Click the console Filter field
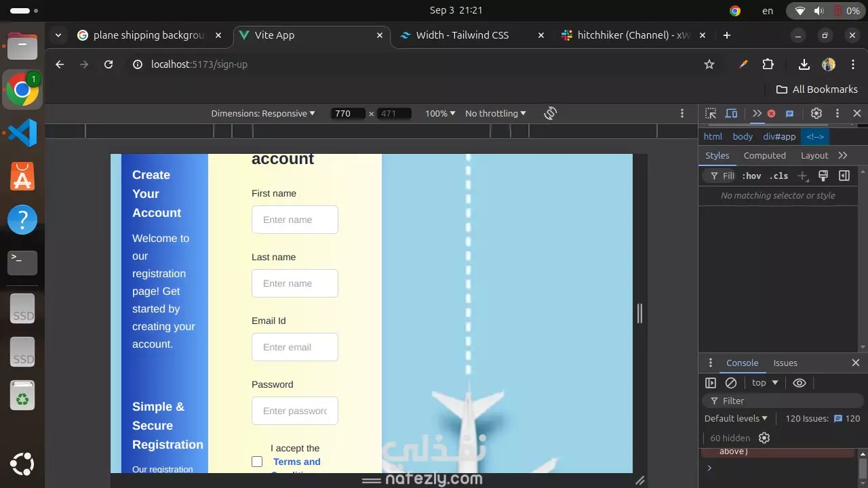Viewport: 868px width, 488px height. tap(783, 401)
